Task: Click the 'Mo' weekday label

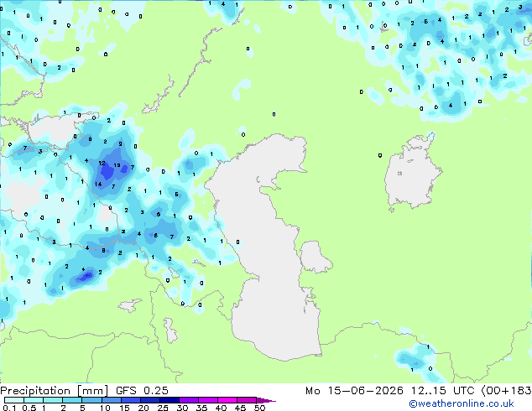Action: (313, 391)
